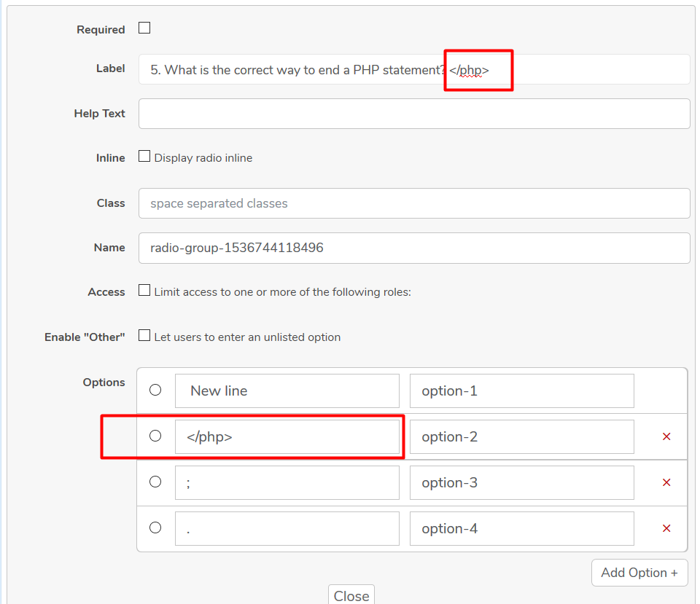Delete option-3 with the red × icon

(x=666, y=482)
